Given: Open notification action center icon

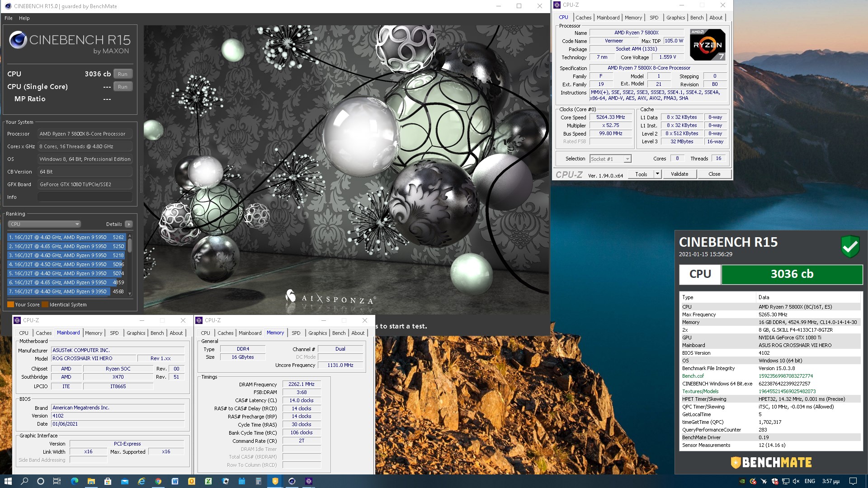Looking at the screenshot, I should [x=853, y=481].
